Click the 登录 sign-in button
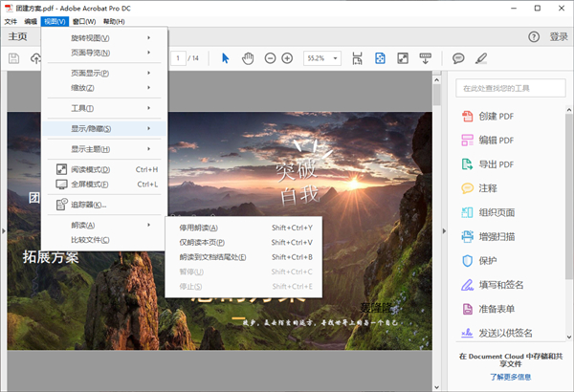The height and width of the screenshot is (392, 574). (x=559, y=37)
